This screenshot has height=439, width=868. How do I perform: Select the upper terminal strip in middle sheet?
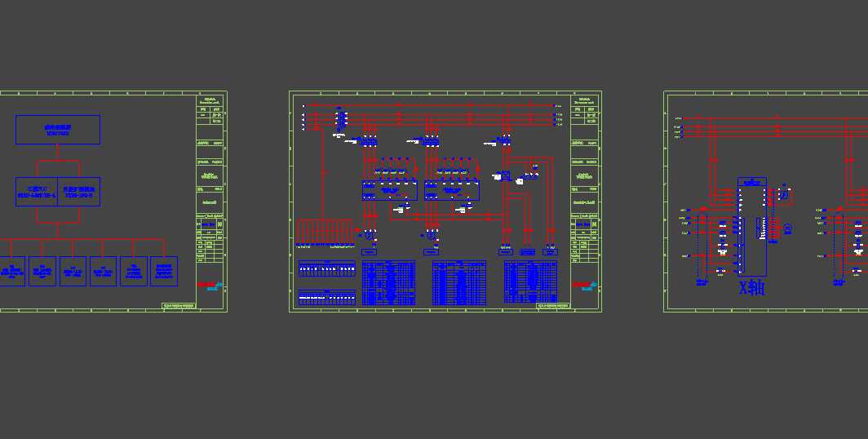(x=326, y=268)
